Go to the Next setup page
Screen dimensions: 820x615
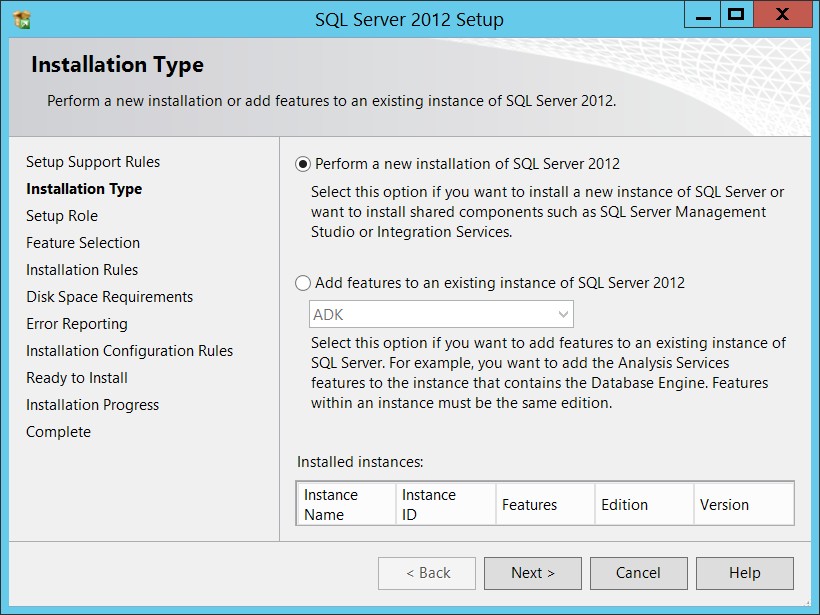click(x=532, y=573)
